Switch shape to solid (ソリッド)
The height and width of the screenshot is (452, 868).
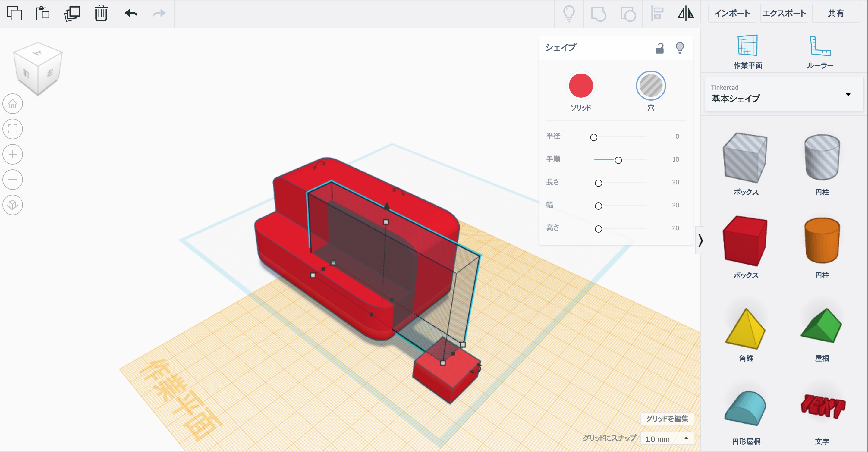(580, 86)
